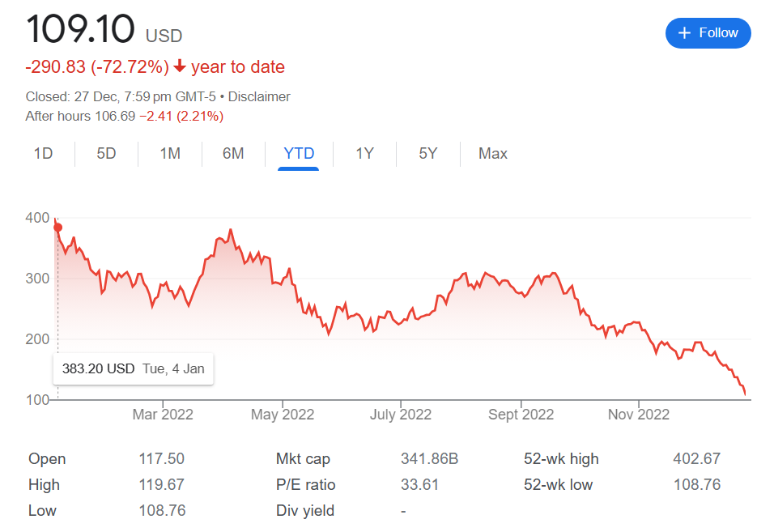View the 1Y price history
Screen dimensions: 774x532
click(x=364, y=154)
